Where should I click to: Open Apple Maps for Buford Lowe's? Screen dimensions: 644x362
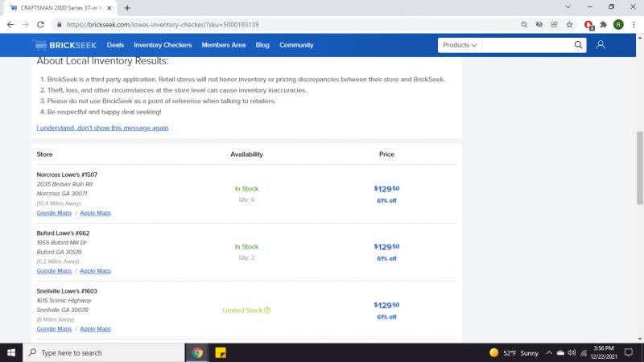pyautogui.click(x=95, y=271)
